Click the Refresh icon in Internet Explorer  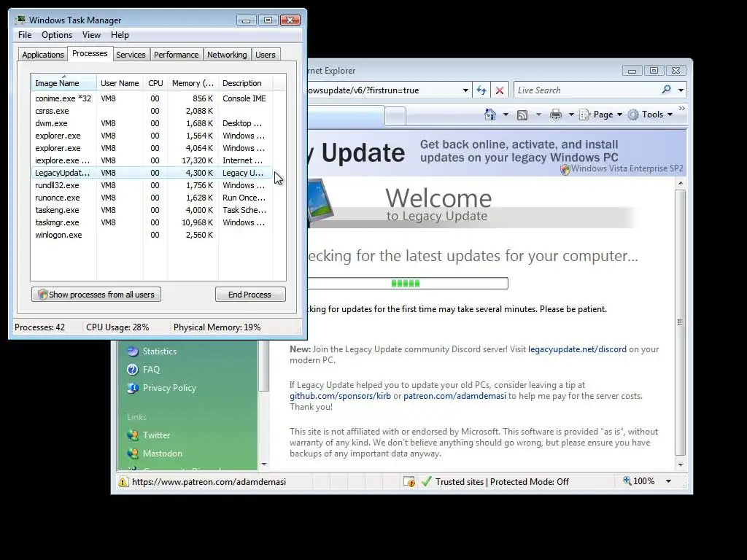click(x=481, y=90)
